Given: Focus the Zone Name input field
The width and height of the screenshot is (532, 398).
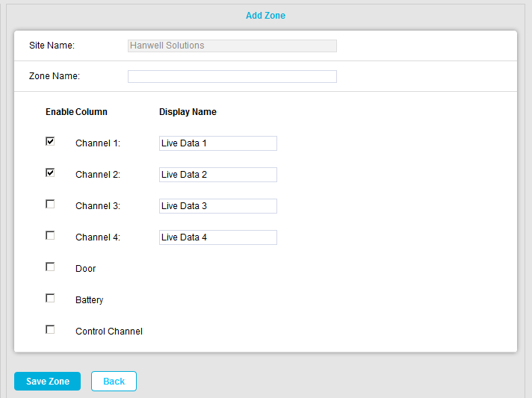Looking at the screenshot, I should tap(232, 76).
